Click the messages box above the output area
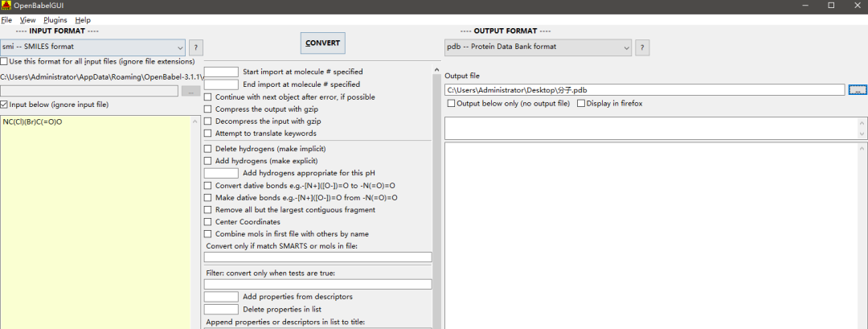The image size is (868, 329). pyautogui.click(x=651, y=128)
